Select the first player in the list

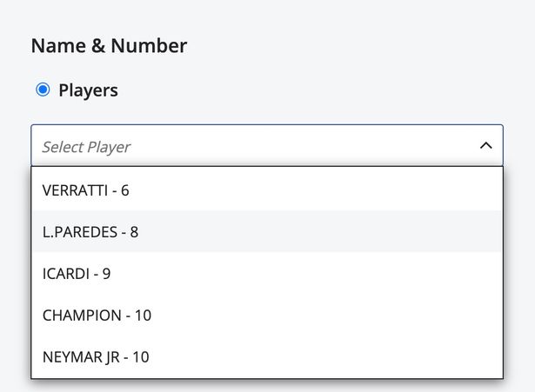[266, 189]
